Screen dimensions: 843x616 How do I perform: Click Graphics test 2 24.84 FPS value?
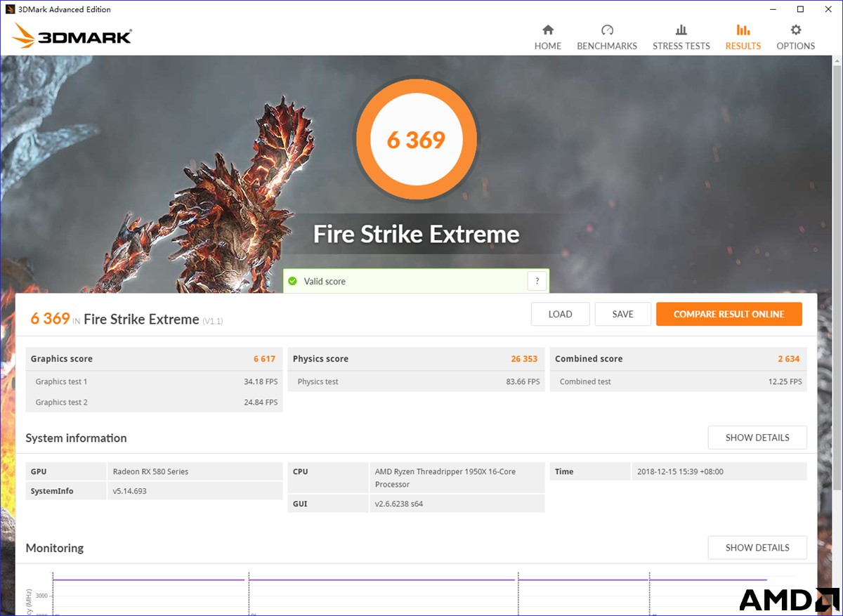click(x=261, y=402)
